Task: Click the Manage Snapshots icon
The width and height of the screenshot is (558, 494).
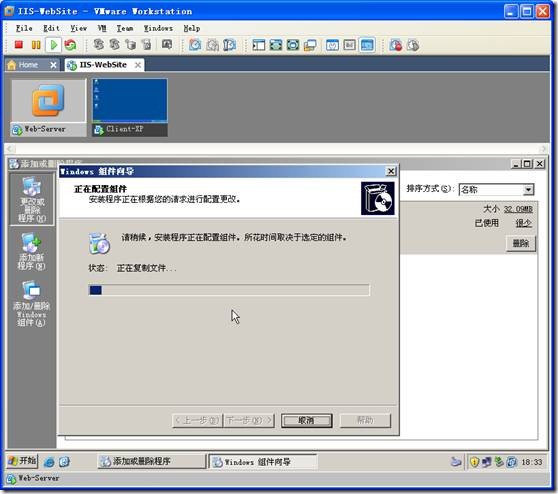Action: (230, 45)
